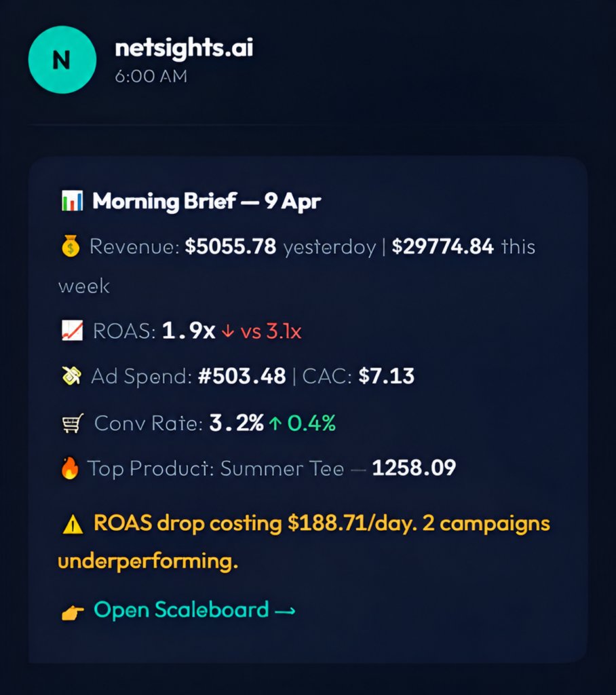Click the netsights.ai sender name
This screenshot has width=616, height=695.
coord(184,48)
